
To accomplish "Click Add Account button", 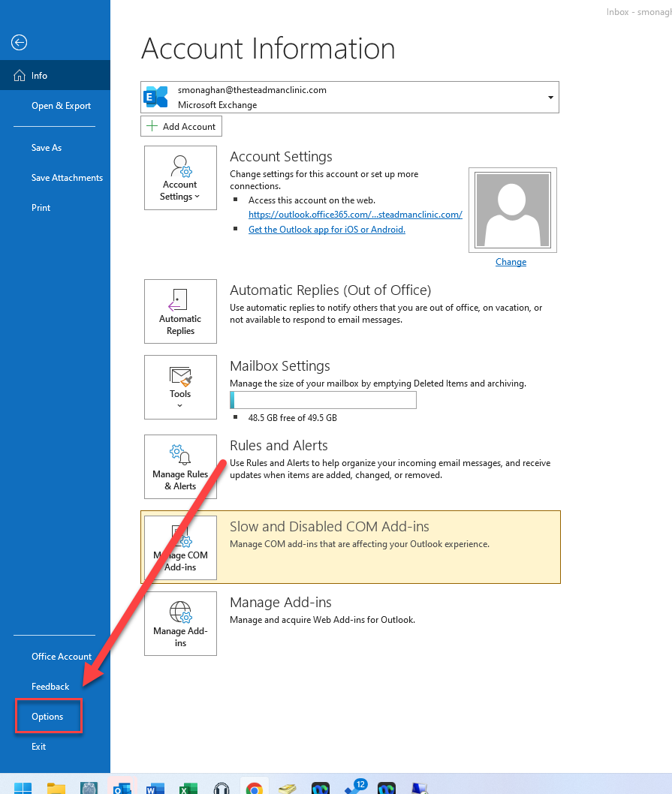I will [181, 126].
